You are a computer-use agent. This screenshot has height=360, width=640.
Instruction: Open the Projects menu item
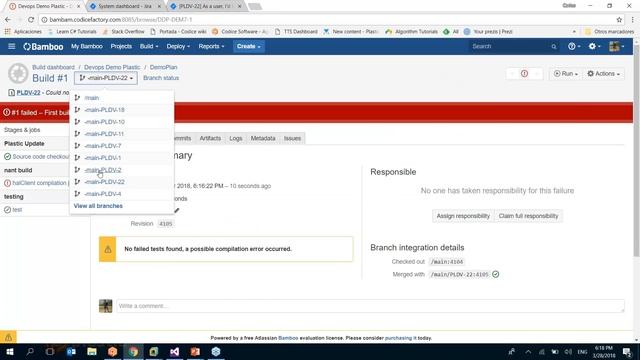pos(121,47)
